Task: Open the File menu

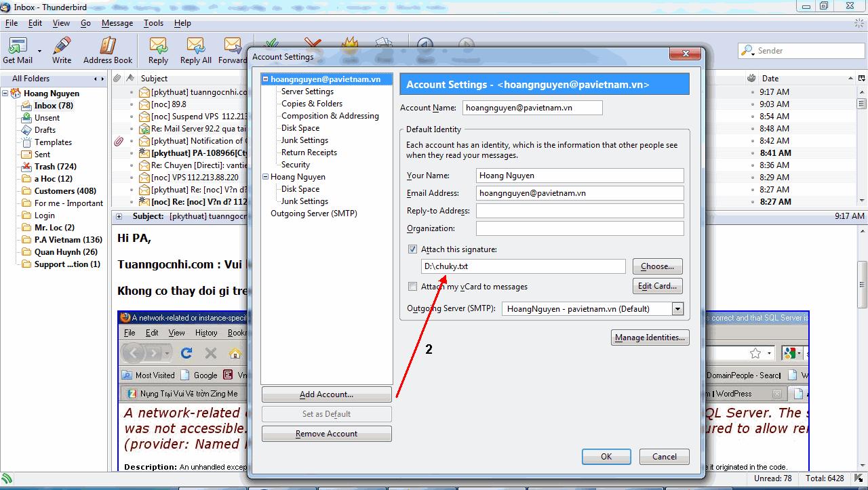Action: pos(12,23)
